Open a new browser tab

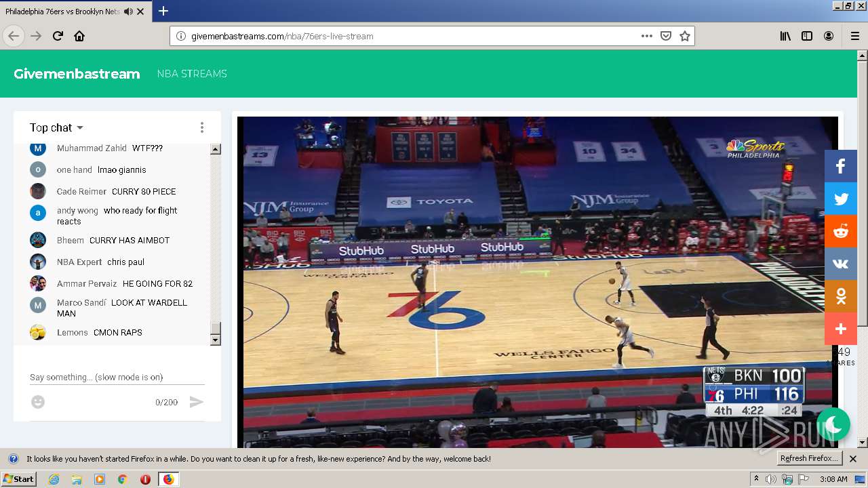[x=163, y=11]
